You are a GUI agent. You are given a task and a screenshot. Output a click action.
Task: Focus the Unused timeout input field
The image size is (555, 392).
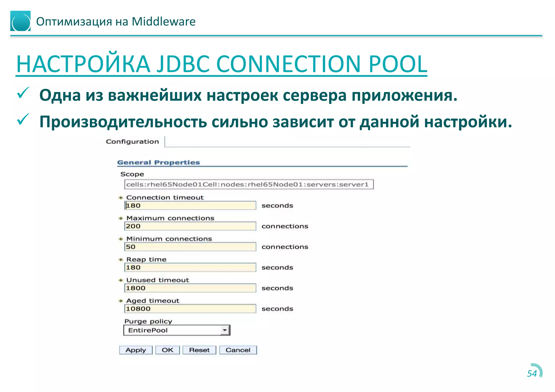point(190,288)
